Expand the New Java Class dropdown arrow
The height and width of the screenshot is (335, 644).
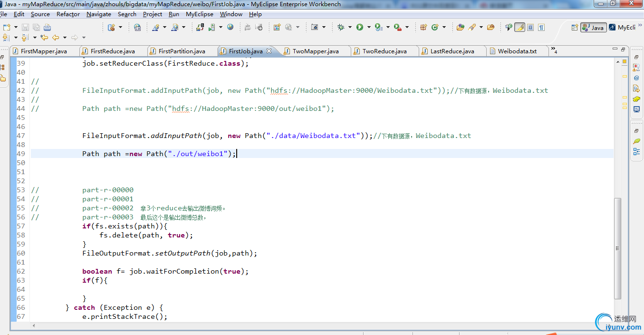(x=444, y=27)
